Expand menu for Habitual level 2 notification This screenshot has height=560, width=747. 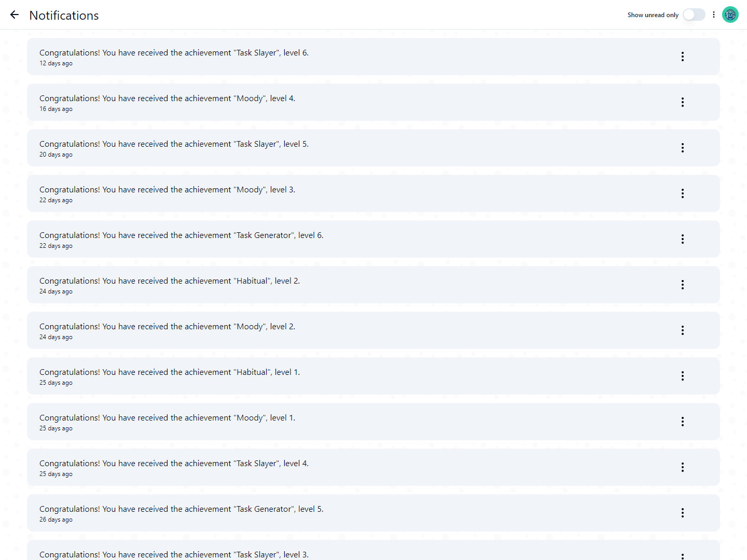pos(682,285)
